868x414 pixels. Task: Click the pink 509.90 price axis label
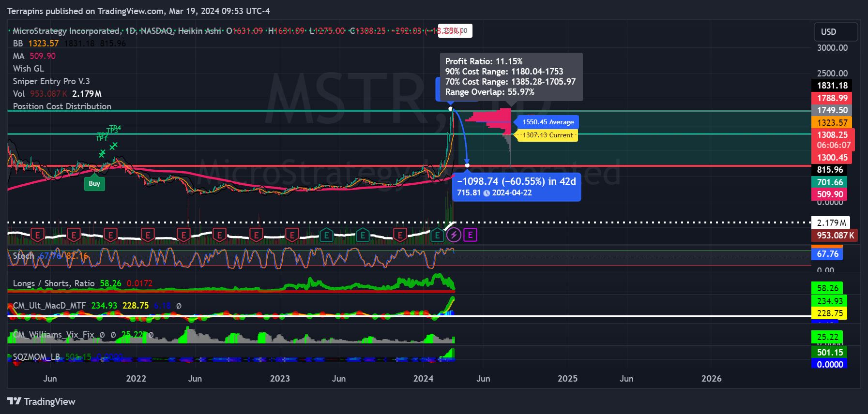[x=829, y=194]
